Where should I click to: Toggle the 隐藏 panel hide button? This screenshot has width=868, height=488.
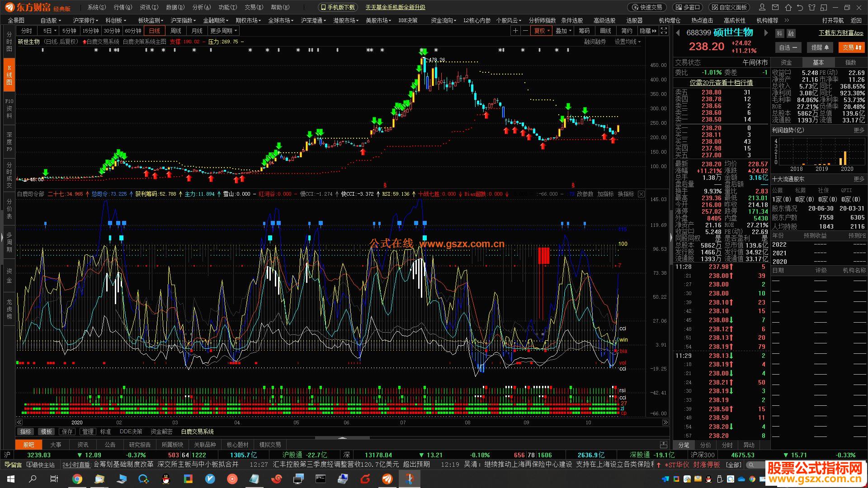648,31
